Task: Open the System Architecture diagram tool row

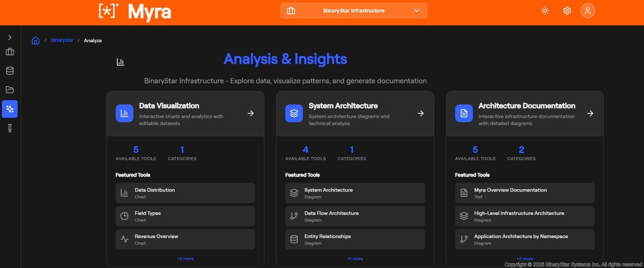Action: coord(355,193)
